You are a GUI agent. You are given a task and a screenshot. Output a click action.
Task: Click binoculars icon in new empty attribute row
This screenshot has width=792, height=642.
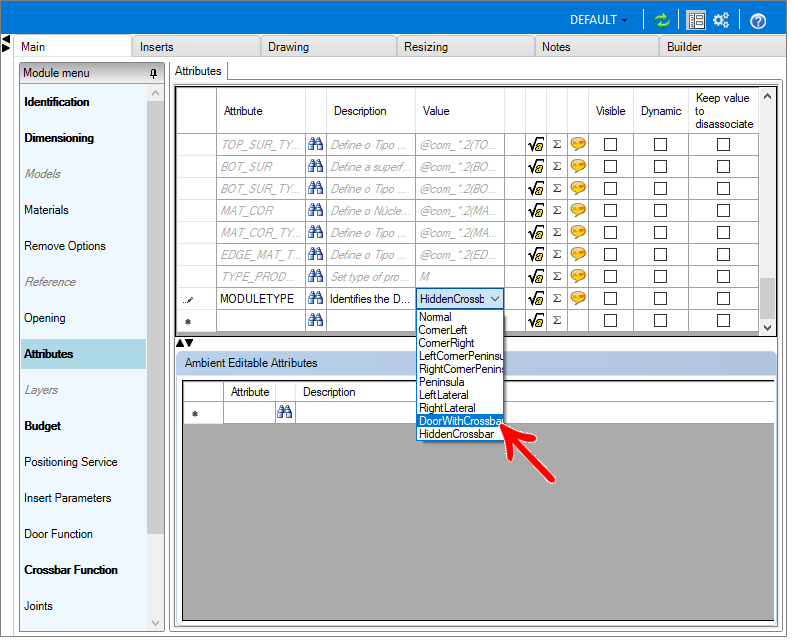317,321
